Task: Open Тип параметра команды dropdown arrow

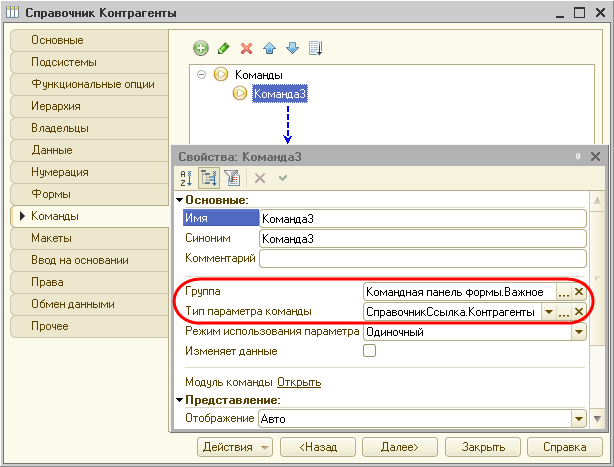Action: click(x=548, y=312)
